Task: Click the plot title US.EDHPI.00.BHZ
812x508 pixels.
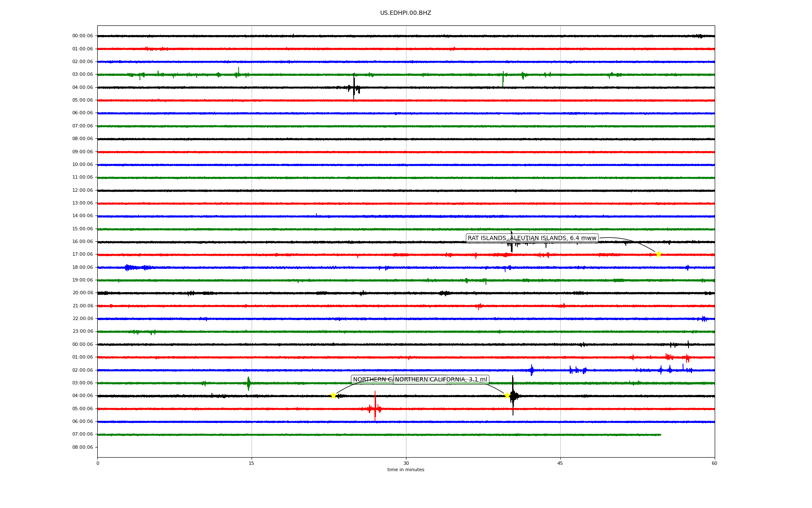Action: click(405, 13)
